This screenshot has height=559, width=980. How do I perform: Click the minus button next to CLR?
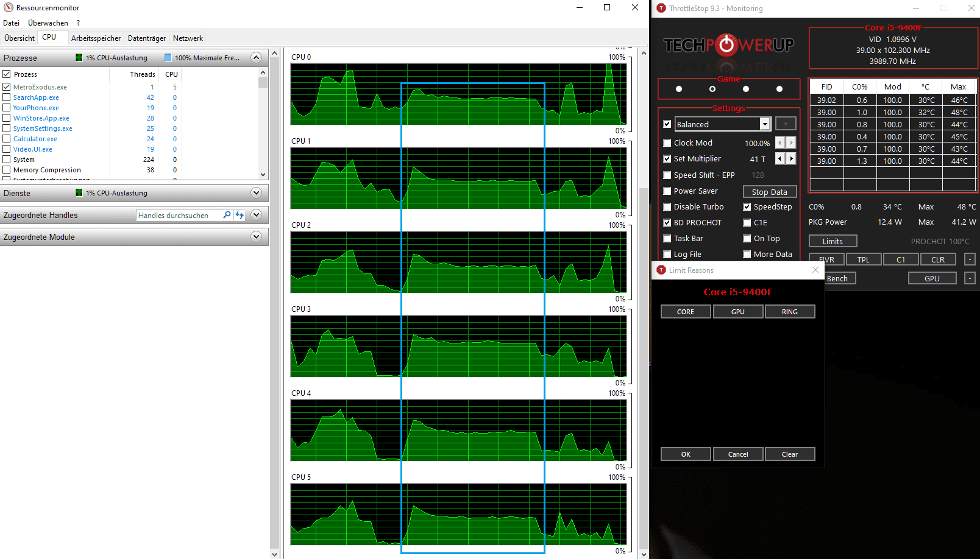[970, 259]
